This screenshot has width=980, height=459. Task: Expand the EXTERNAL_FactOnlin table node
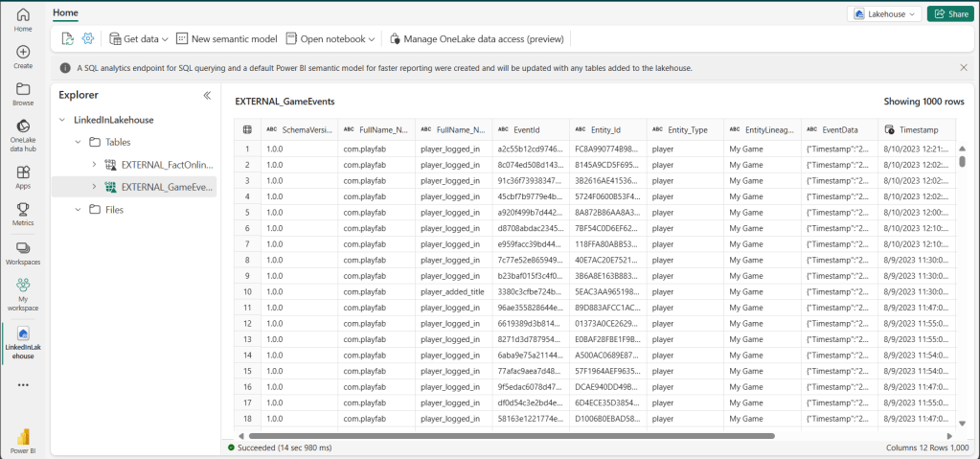coord(94,165)
